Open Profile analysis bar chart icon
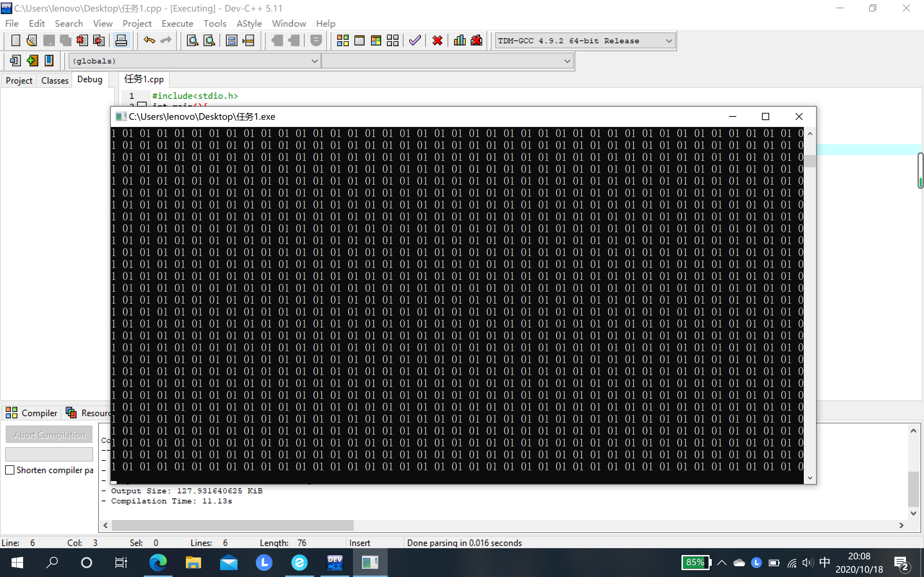This screenshot has height=577, width=924. point(459,40)
